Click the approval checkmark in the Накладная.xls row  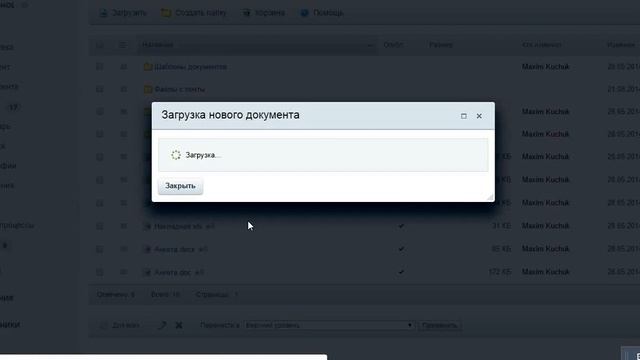click(x=401, y=226)
